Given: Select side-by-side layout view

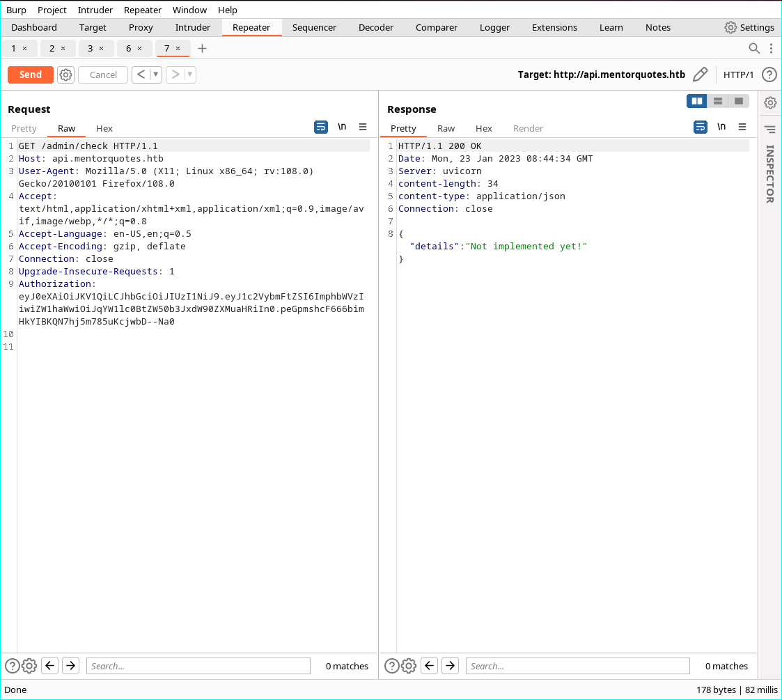Looking at the screenshot, I should 697,101.
